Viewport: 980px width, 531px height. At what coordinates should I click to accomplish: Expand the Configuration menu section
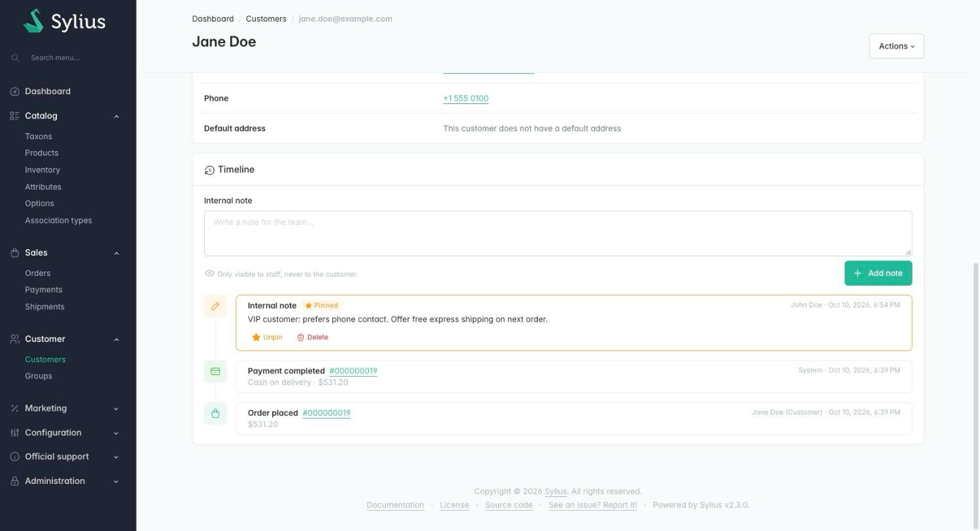[x=116, y=433]
